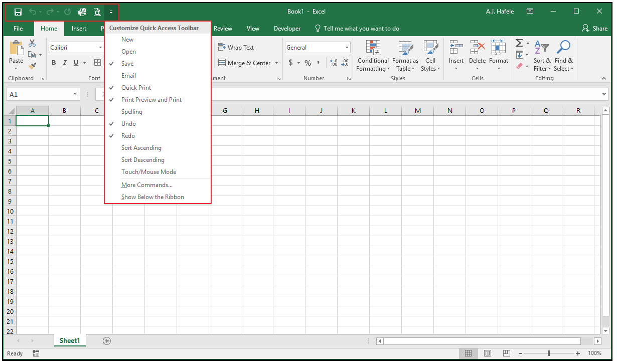Click Wrap Text button
The width and height of the screenshot is (617, 364).
[236, 48]
